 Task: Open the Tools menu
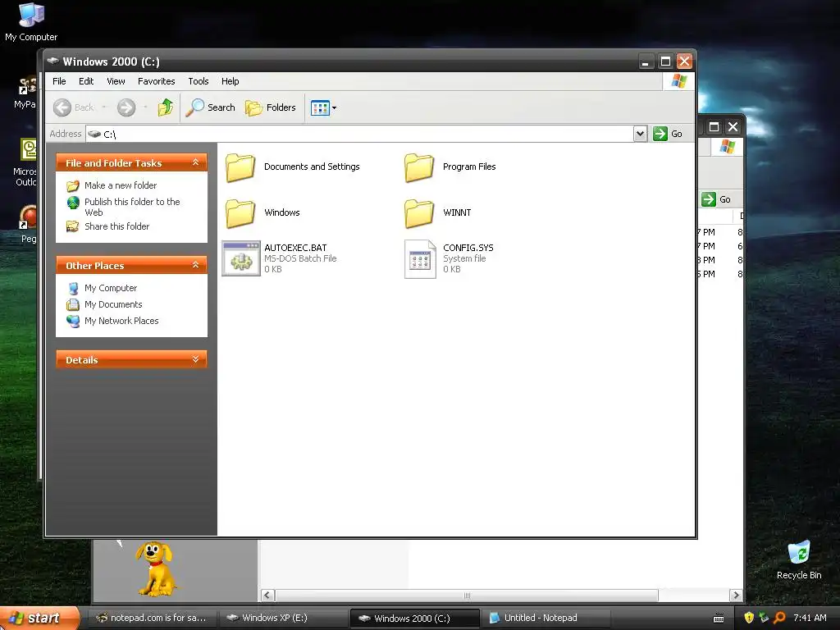199,81
